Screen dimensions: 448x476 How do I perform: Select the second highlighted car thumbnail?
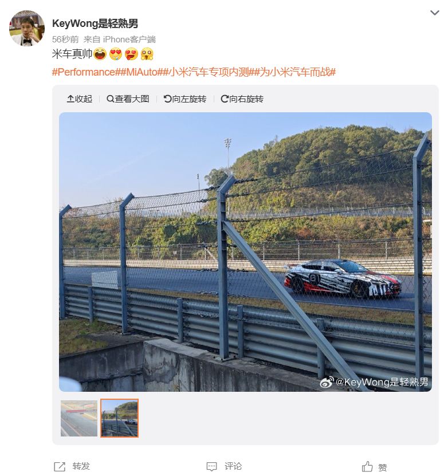pyautogui.click(x=120, y=418)
